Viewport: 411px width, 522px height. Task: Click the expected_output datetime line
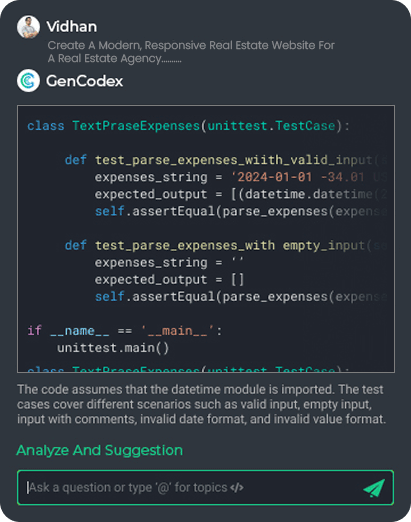(x=241, y=194)
